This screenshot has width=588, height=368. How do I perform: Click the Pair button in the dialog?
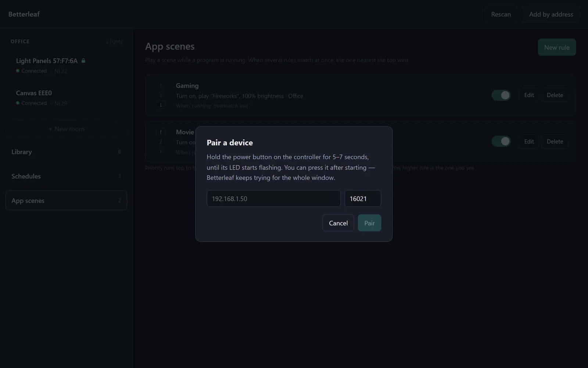(x=369, y=223)
